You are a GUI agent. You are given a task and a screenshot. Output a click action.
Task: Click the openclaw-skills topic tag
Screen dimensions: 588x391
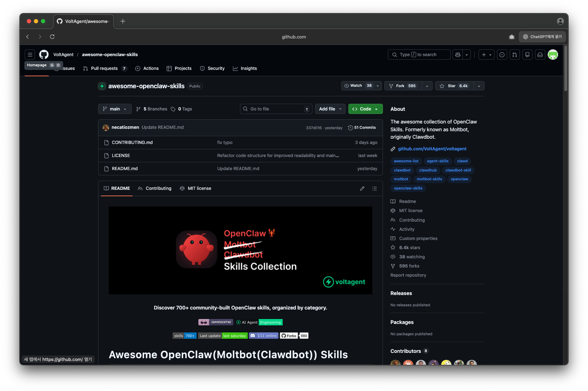pyautogui.click(x=408, y=188)
